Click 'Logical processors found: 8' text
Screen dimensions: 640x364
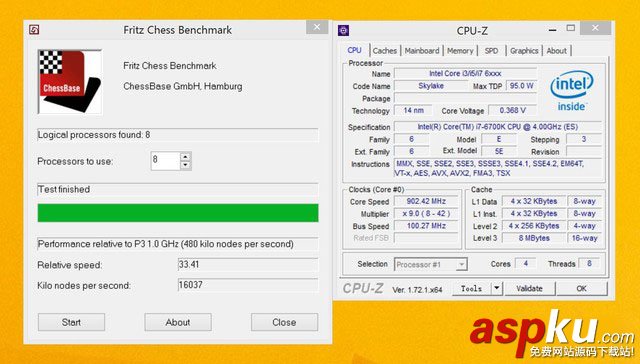click(x=94, y=135)
